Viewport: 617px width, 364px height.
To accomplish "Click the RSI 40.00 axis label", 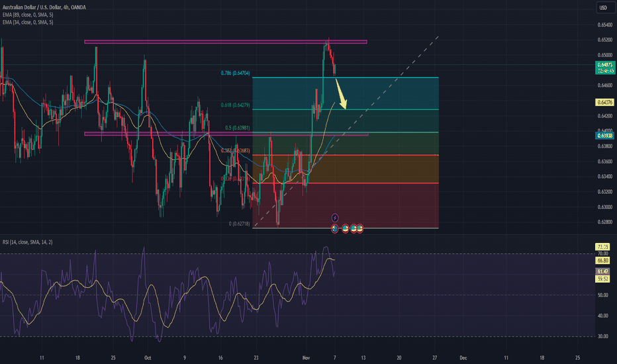I will (603, 316).
